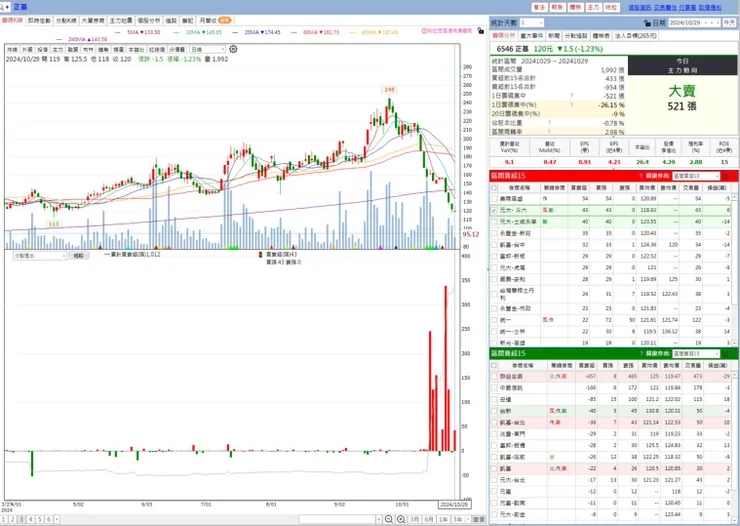Click the question mark in green 區間賣超15 header
Screen dimensions: 740x526
(x=641, y=353)
